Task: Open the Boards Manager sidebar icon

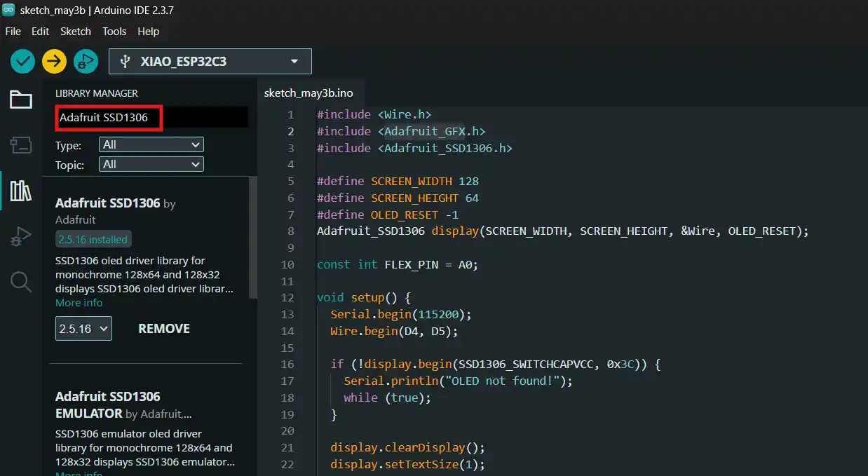Action: coord(20,145)
